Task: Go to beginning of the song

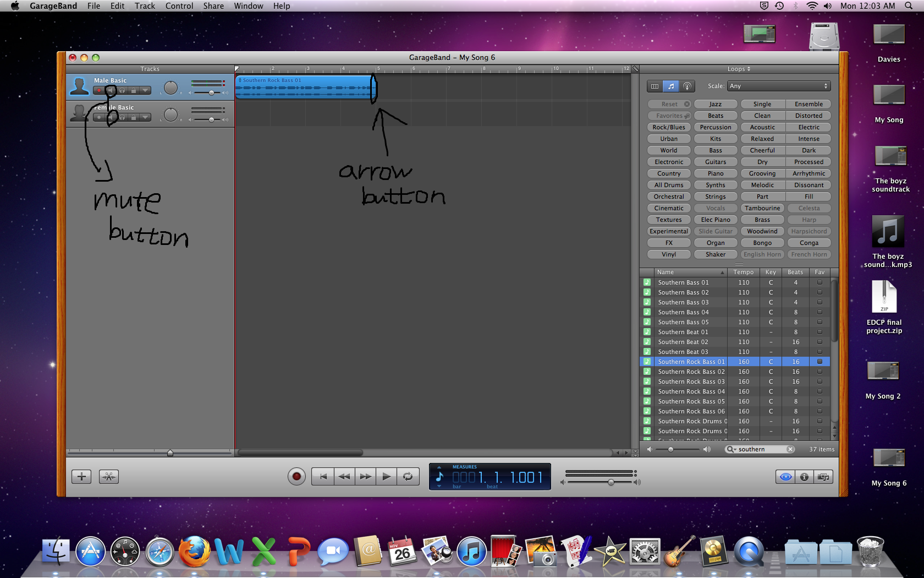Action: pos(323,477)
